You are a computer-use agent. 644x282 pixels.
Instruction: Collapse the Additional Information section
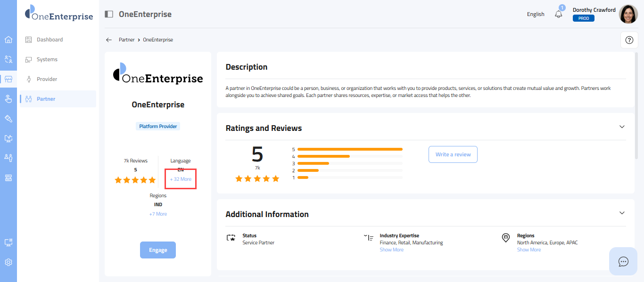coord(622,213)
